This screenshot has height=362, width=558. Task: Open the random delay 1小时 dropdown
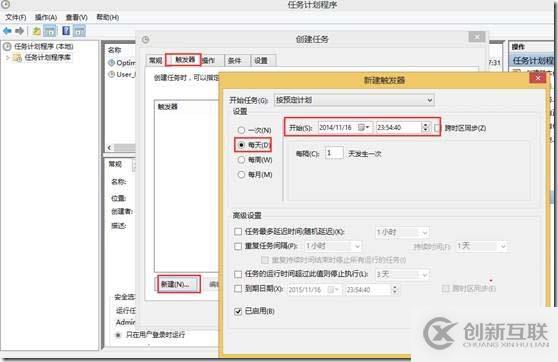[402, 232]
